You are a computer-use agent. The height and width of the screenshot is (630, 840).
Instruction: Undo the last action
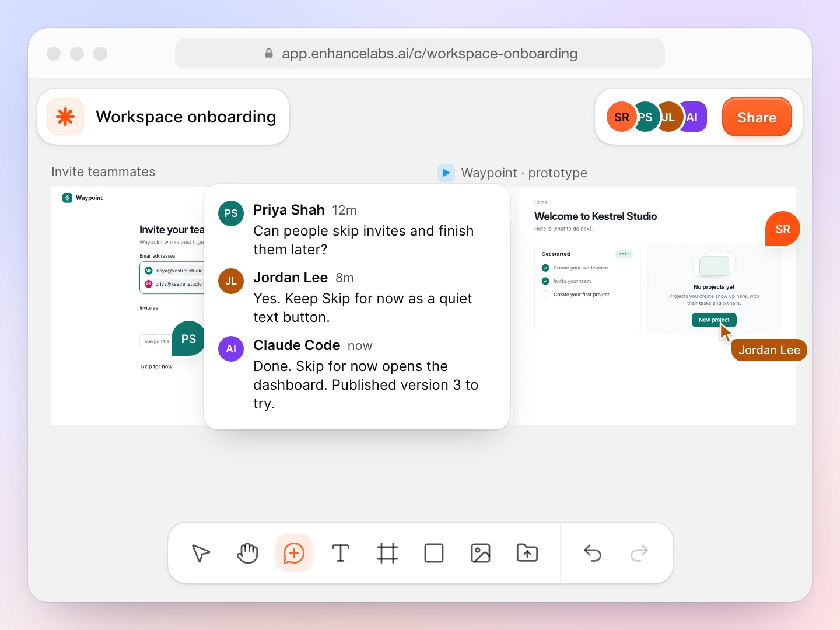593,553
